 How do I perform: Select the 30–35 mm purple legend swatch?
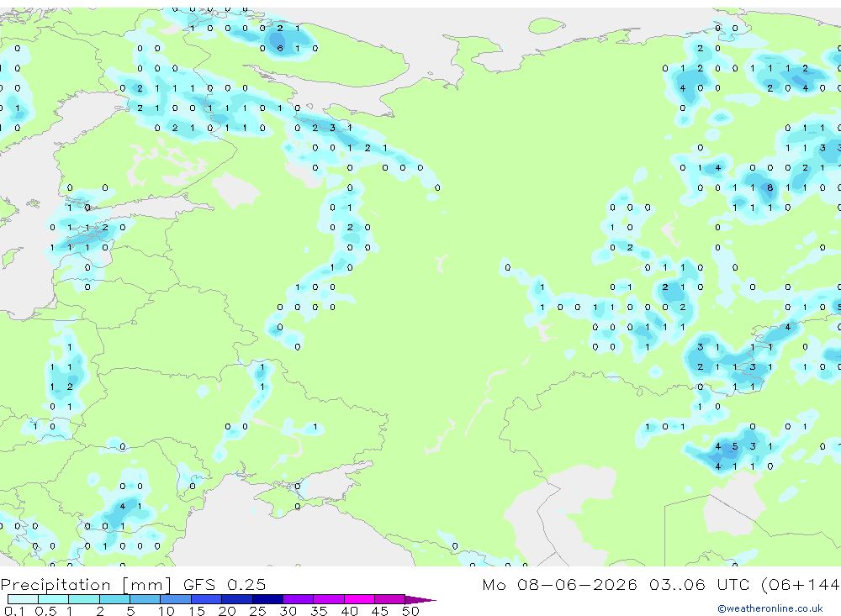coord(299,599)
